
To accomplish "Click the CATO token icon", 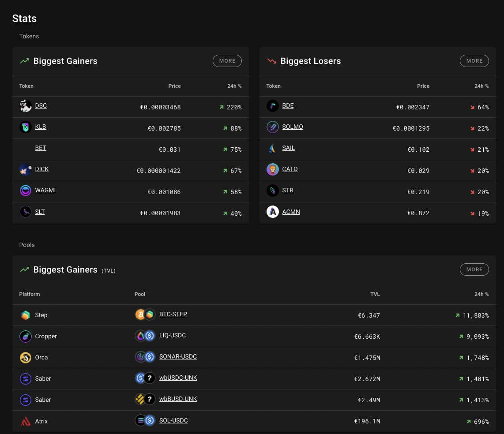I will [x=273, y=169].
